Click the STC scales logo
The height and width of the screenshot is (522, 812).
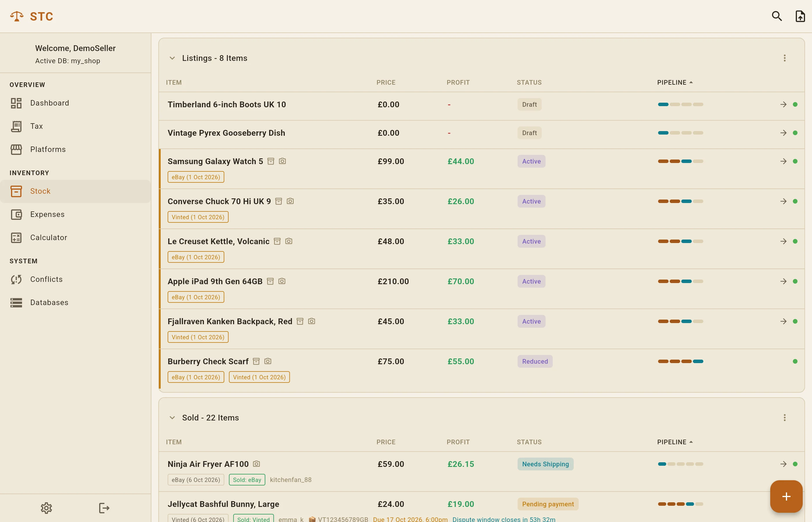[17, 16]
